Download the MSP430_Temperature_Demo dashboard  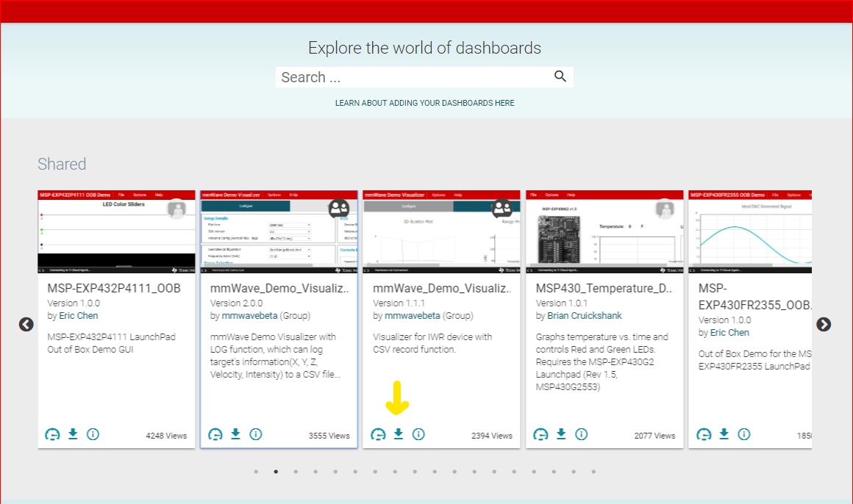561,434
